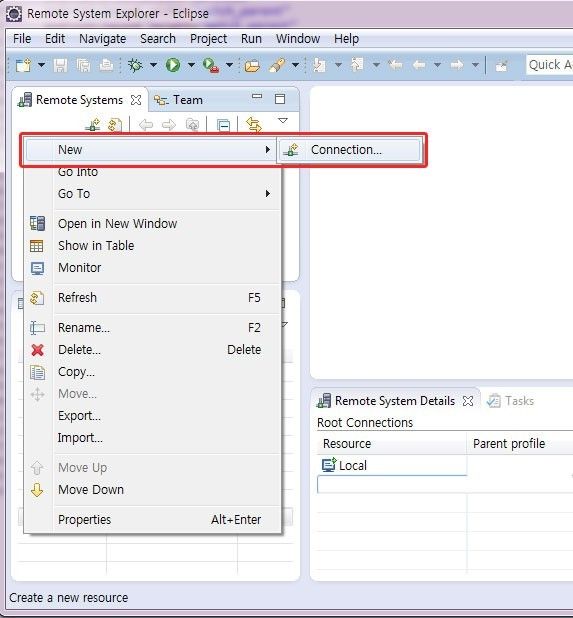Open the Debug dropdown arrow
Viewport: 573px width, 618px height.
click(x=153, y=65)
